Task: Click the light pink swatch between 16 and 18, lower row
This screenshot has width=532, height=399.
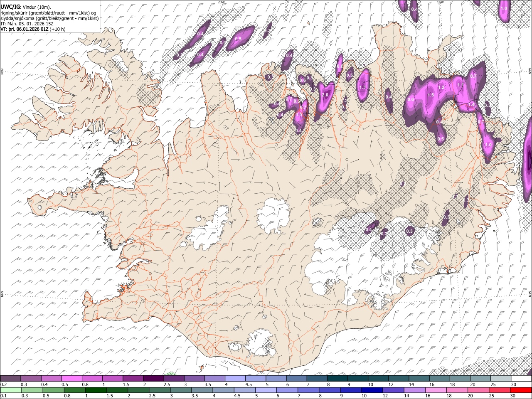Action: 436,390
